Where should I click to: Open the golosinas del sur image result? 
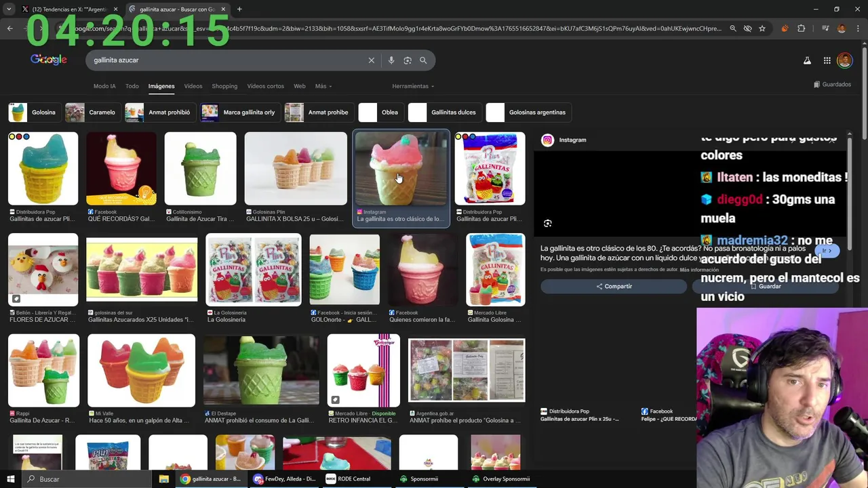[x=142, y=270]
